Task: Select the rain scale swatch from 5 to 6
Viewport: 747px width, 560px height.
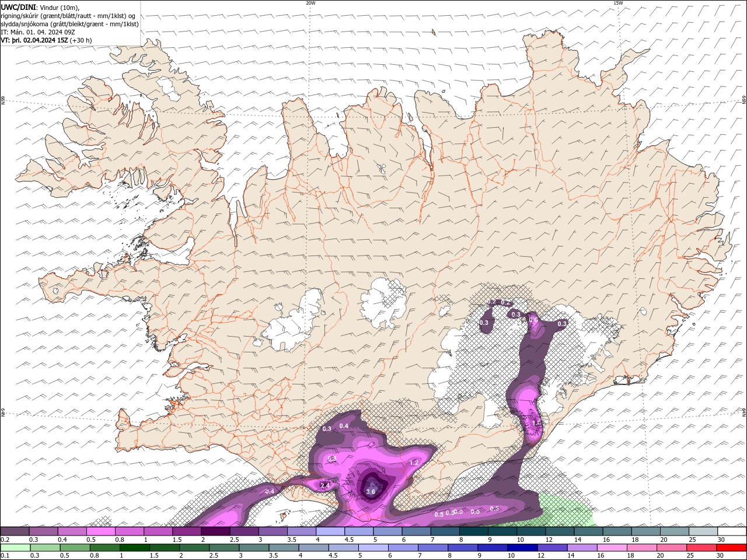Action: click(x=373, y=548)
